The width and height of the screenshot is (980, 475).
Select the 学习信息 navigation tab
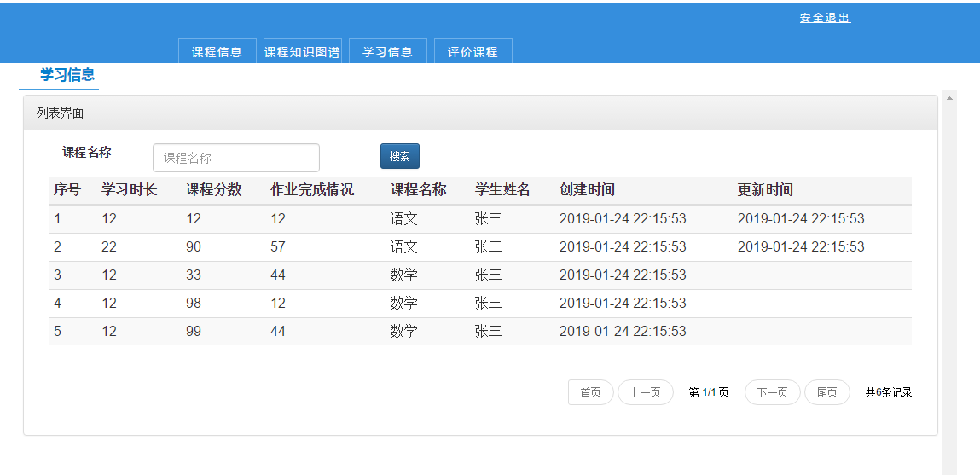tap(387, 52)
